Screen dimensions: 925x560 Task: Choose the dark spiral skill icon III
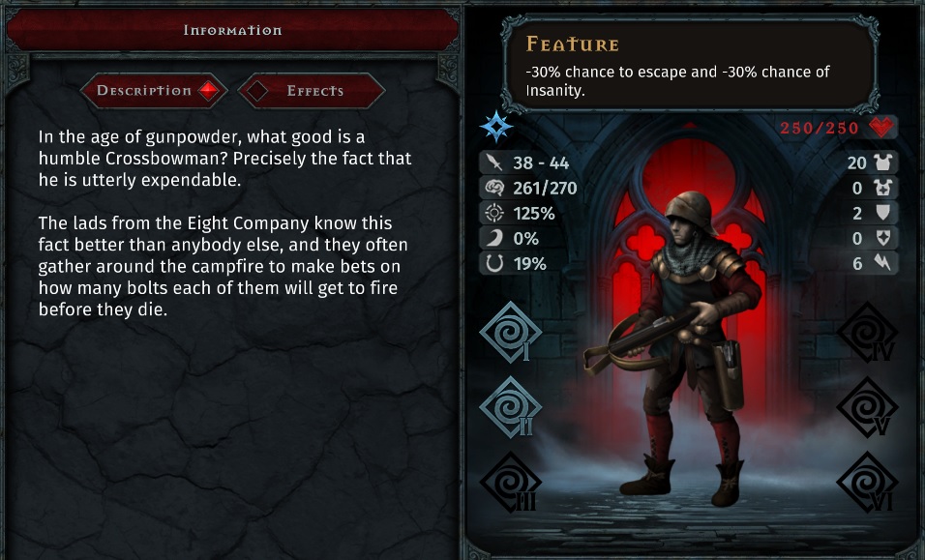click(510, 483)
